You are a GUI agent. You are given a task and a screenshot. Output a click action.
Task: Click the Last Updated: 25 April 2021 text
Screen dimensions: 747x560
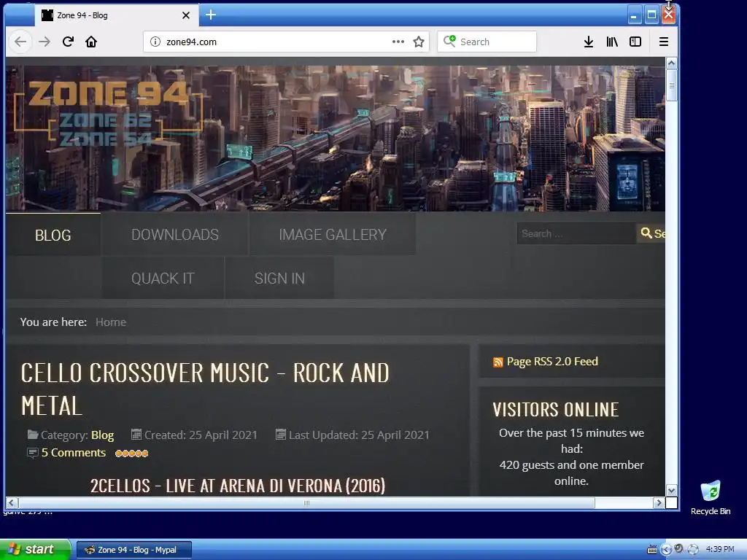click(x=359, y=435)
